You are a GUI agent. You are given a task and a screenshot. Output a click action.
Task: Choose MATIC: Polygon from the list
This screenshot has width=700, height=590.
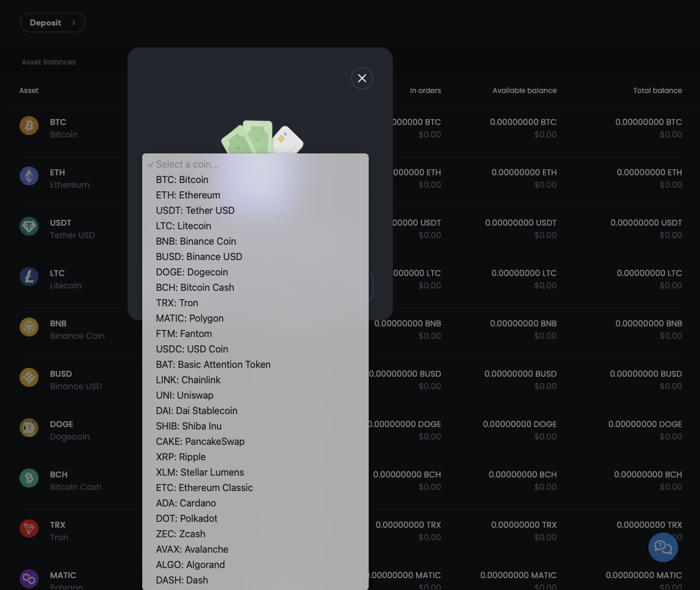[255, 318]
